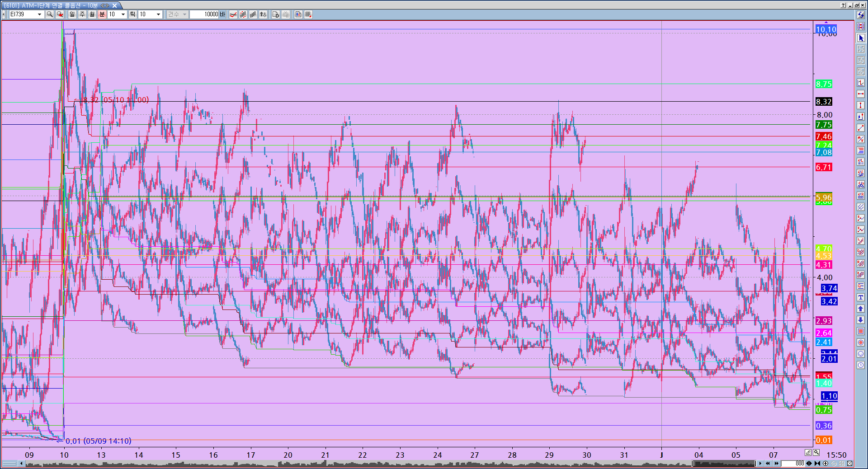Toggle the 일 (daily) period button
Screen dimensions: 868x469
click(x=72, y=14)
